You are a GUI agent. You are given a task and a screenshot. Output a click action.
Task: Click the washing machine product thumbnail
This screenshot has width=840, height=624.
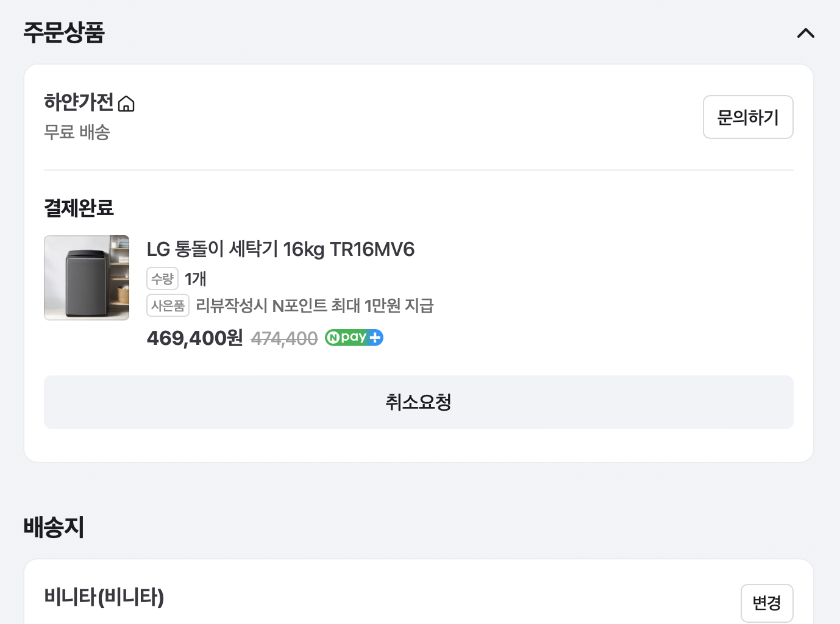pyautogui.click(x=86, y=277)
